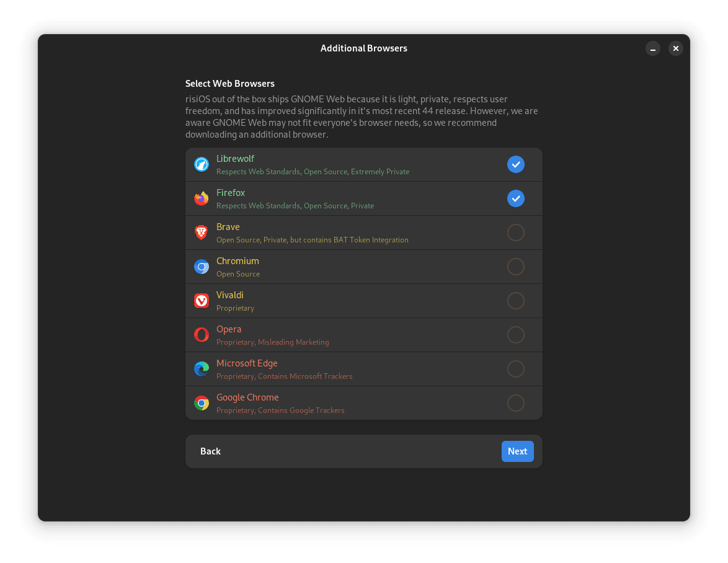Click the Google Chrome row label

pyautogui.click(x=247, y=397)
